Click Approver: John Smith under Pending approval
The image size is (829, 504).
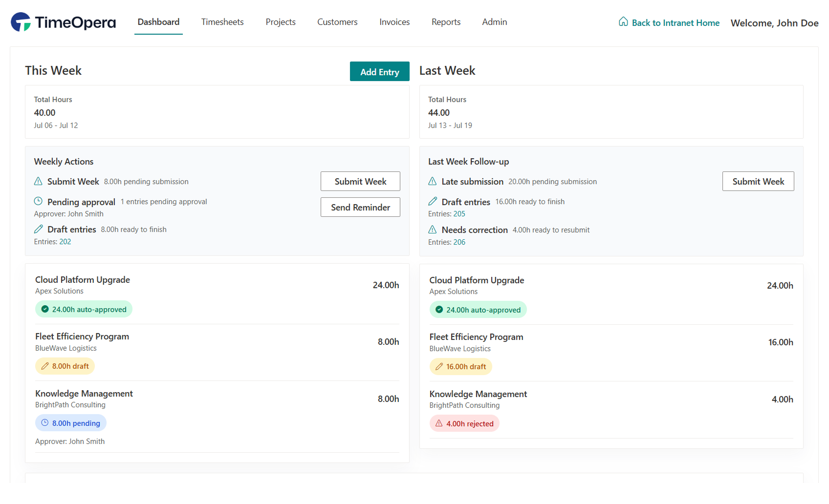click(68, 214)
